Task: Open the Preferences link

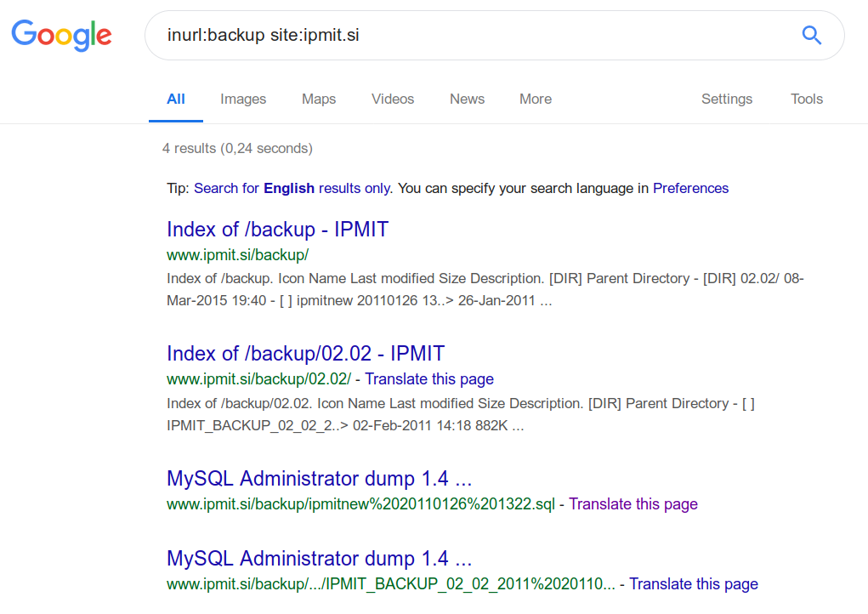Action: 690,188
